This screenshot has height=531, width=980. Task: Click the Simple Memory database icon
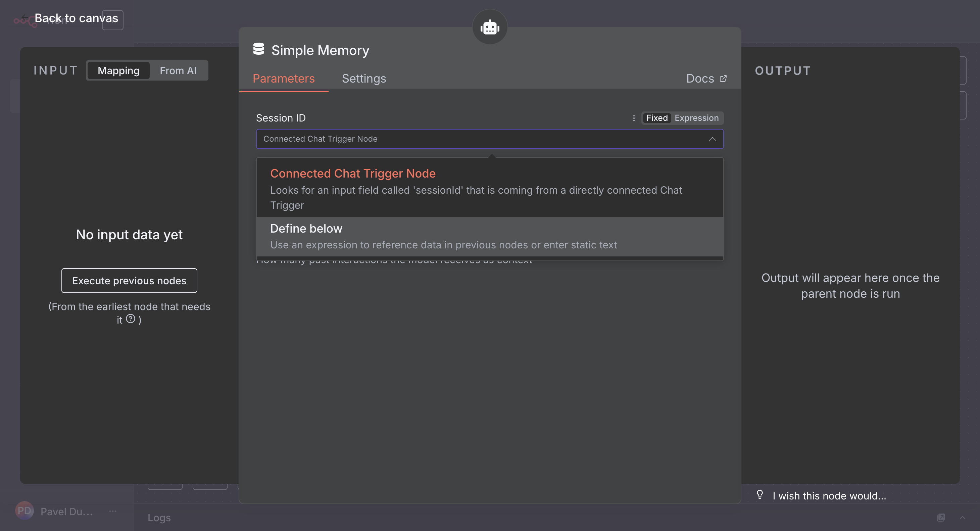259,49
